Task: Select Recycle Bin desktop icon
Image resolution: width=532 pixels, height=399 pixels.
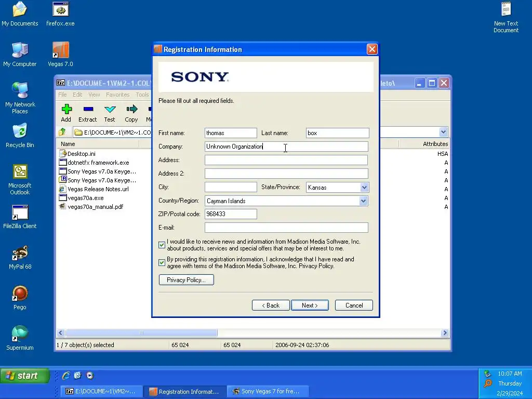Action: [x=20, y=136]
